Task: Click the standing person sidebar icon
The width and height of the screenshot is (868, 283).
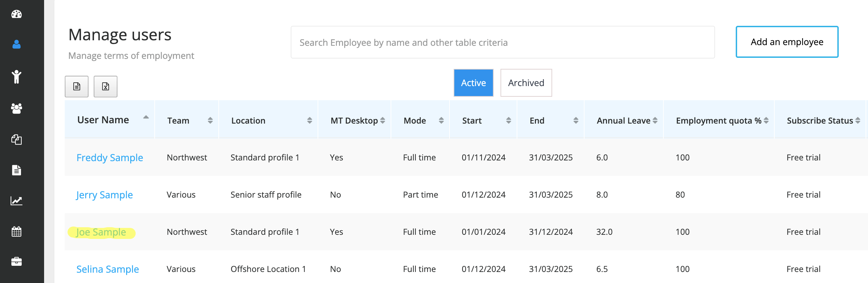Action: click(x=17, y=77)
